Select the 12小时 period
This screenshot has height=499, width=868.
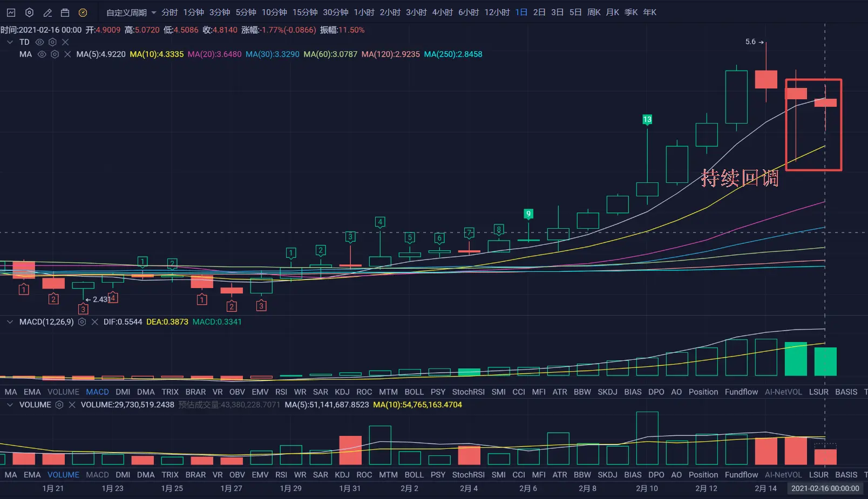(x=497, y=12)
